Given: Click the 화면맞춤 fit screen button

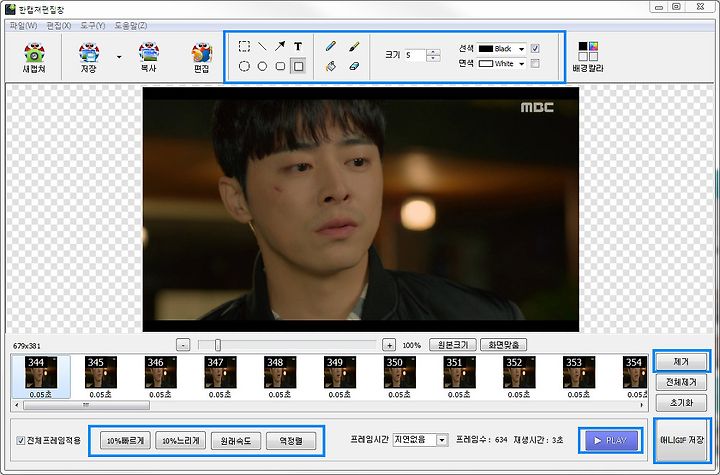Looking at the screenshot, I should 503,345.
